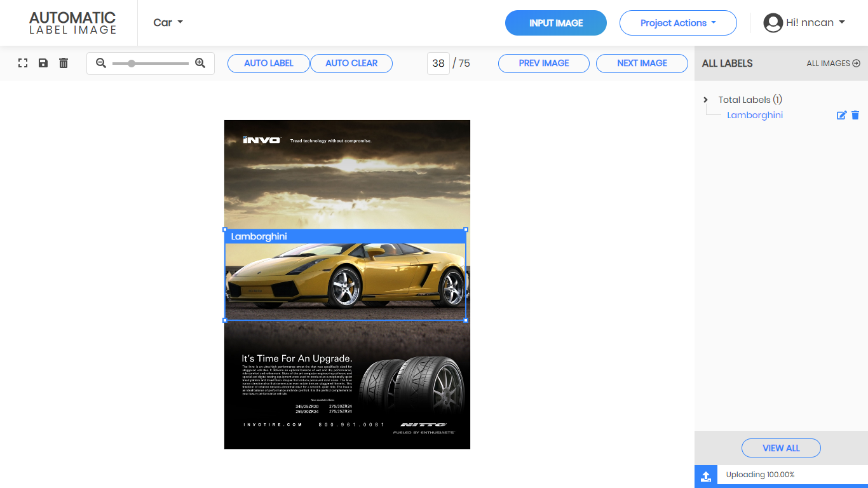
Task: Click the INPUT IMAGE button
Action: 556,23
